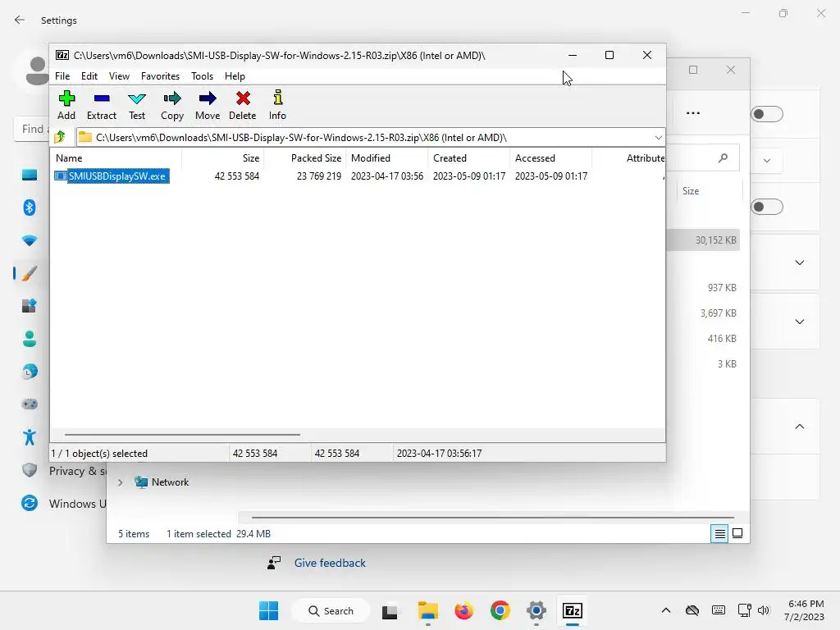Expand first collapsed Settings section chevron
Viewport: 840px width, 630px height.
[800, 262]
